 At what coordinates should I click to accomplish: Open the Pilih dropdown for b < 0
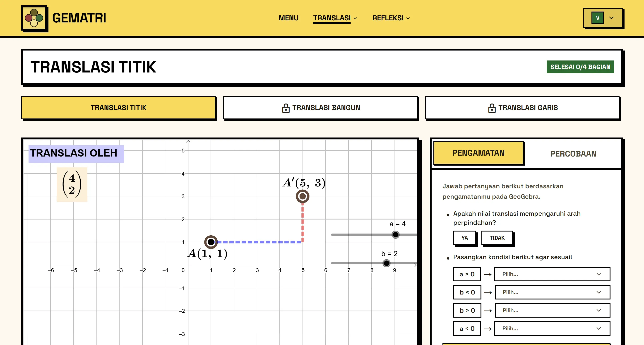coord(552,292)
